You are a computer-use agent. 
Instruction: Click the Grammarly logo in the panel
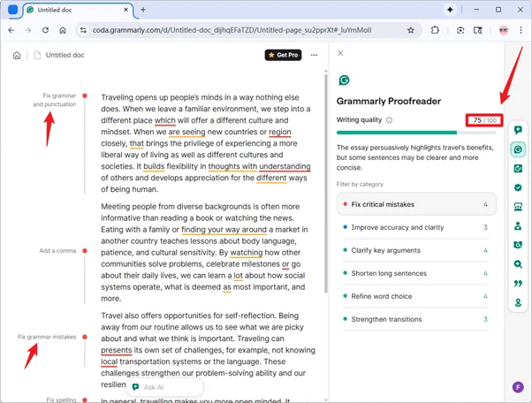click(344, 80)
